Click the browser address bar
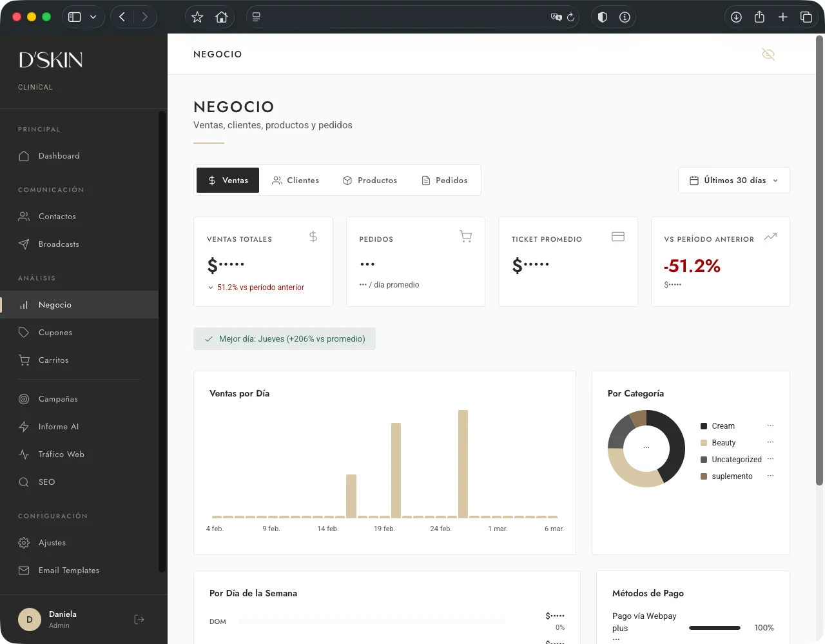Screen dimensions: 825x644 tap(412, 16)
